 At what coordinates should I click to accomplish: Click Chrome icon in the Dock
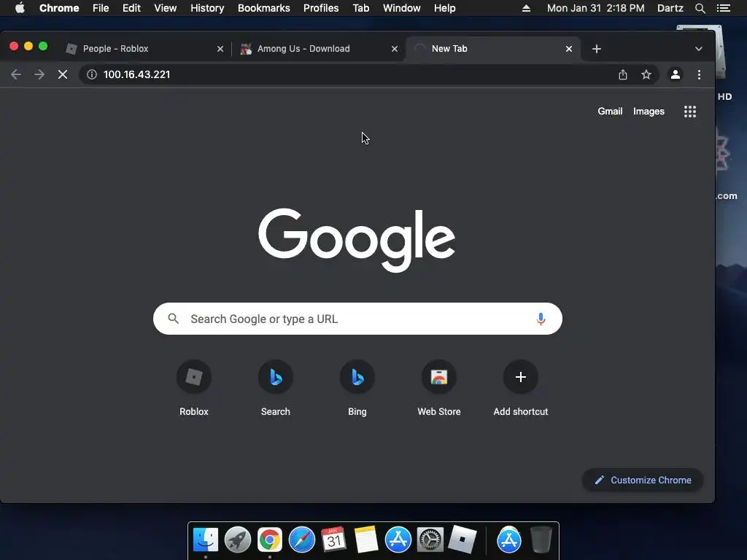270,540
